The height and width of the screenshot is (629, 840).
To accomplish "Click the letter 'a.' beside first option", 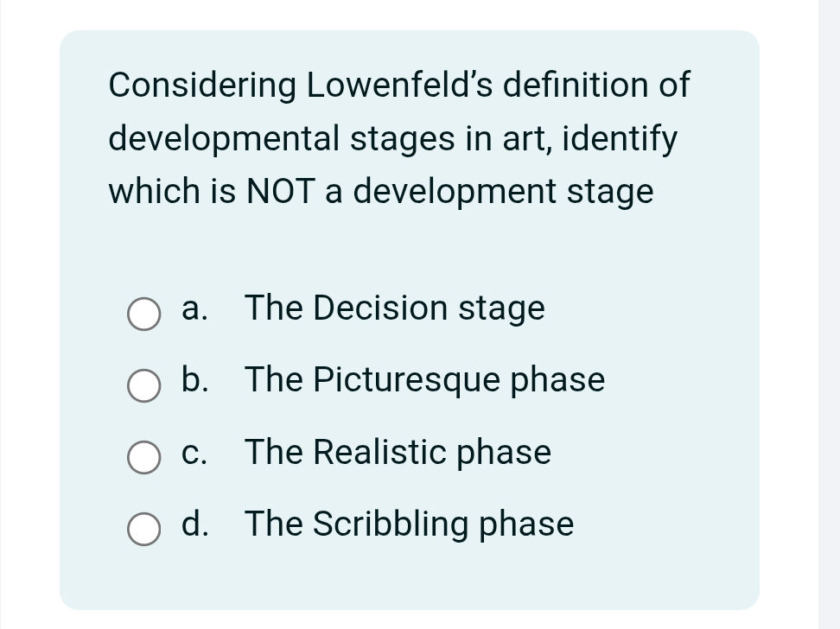I will click(x=193, y=308).
